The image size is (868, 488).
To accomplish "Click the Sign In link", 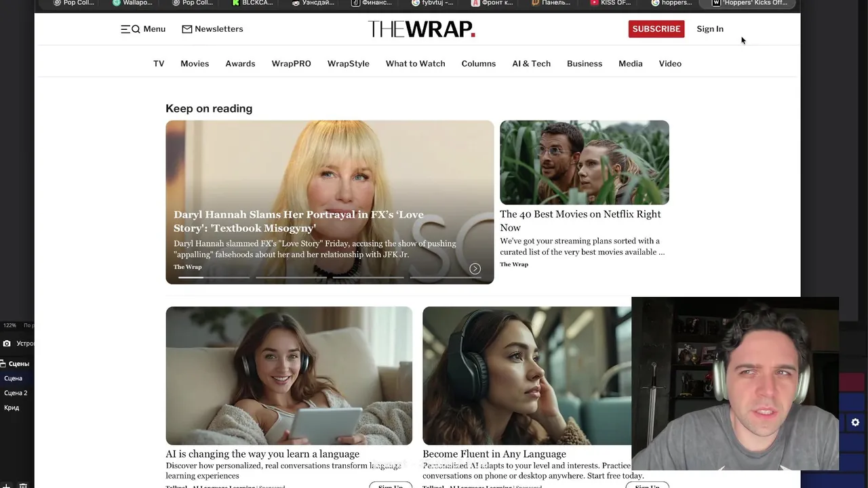I will [710, 29].
